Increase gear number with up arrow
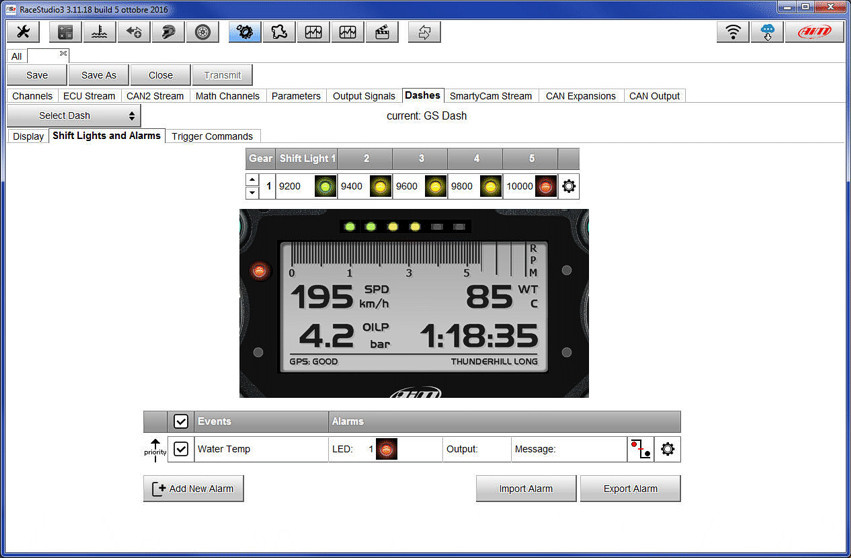This screenshot has width=851, height=558. tap(252, 180)
